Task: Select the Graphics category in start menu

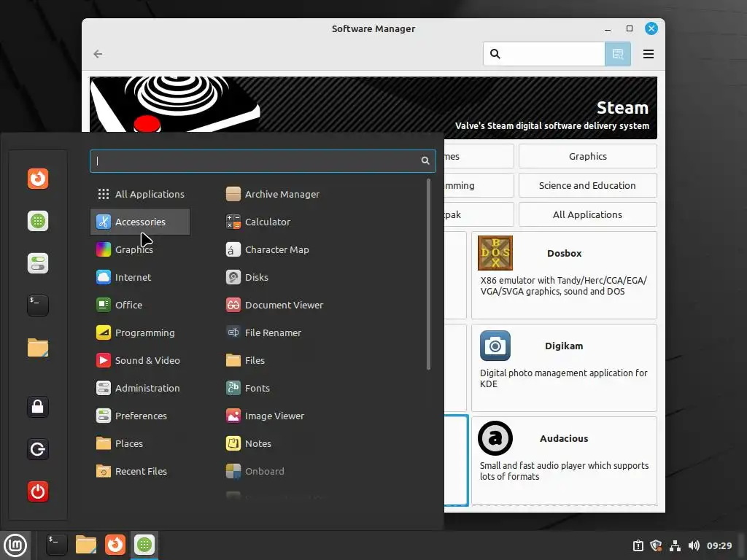Action: point(140,249)
